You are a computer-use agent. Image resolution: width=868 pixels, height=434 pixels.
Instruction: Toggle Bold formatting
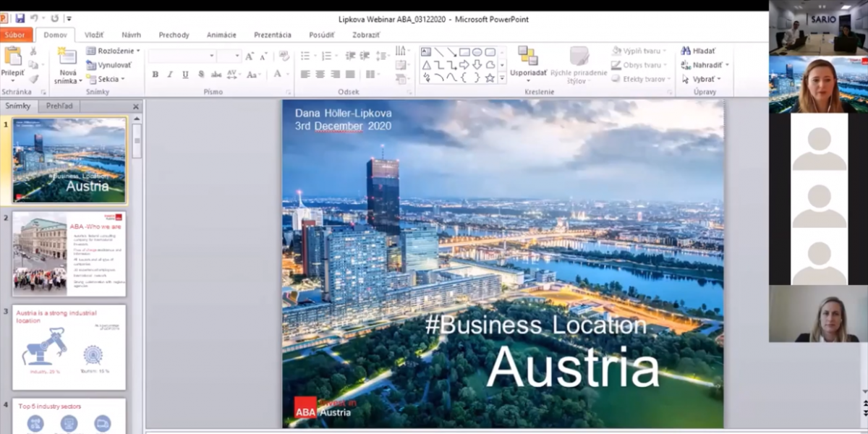pos(155,75)
